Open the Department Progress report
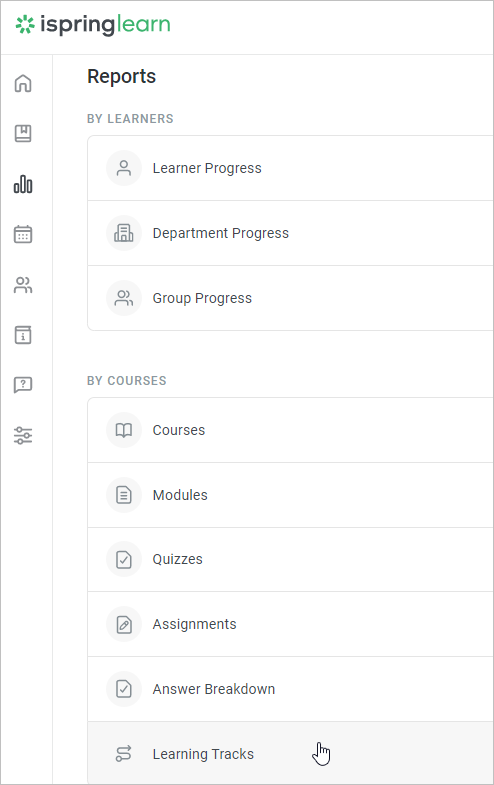This screenshot has width=494, height=785. 291,233
